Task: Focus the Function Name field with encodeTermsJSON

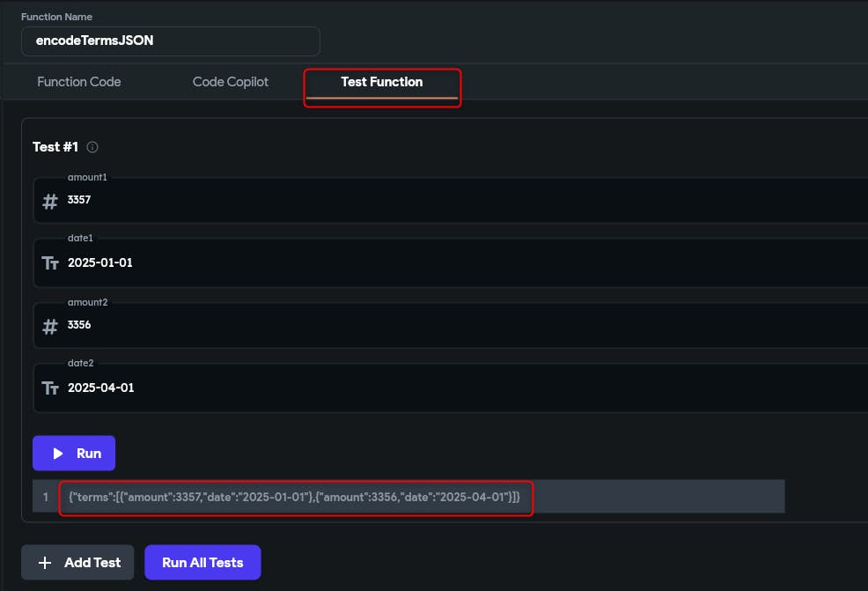Action: coord(171,41)
